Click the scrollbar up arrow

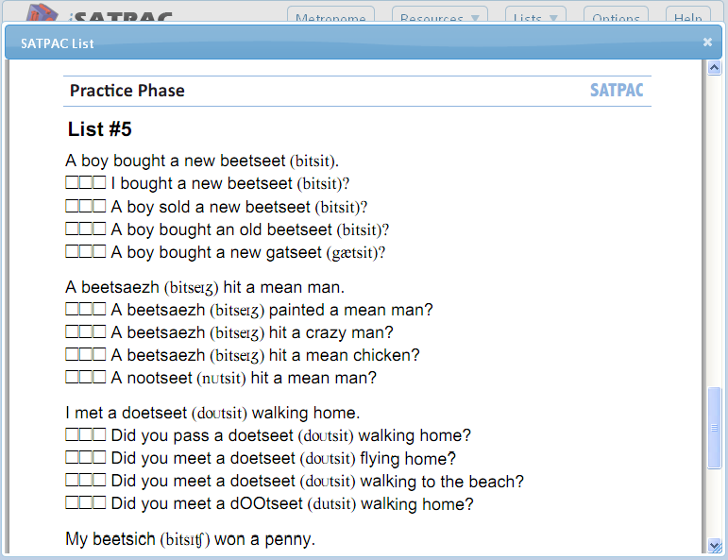point(714,68)
